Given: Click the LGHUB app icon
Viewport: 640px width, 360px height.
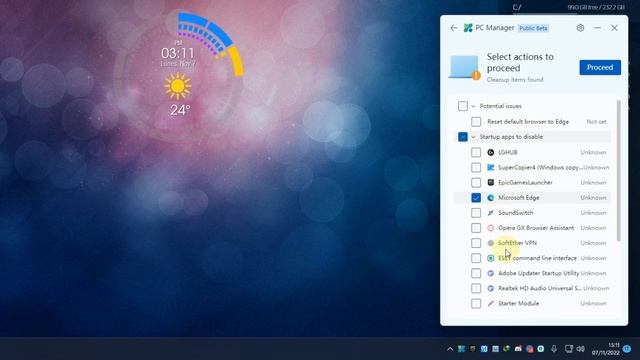Looking at the screenshot, I should (x=491, y=152).
